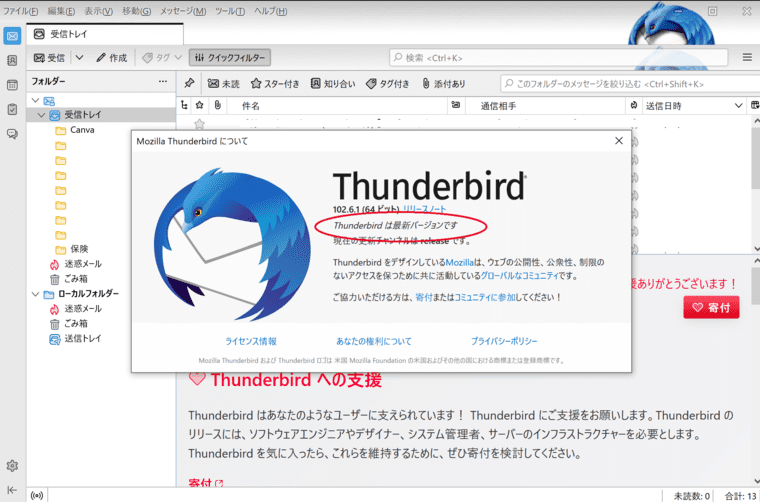Viewport: 760px width, 502px height.
Task: Click the thread column header icon
Action: (x=184, y=105)
